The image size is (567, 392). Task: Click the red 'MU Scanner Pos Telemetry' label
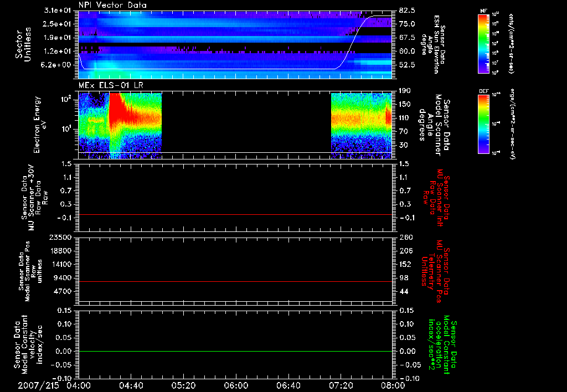pyautogui.click(x=436, y=271)
